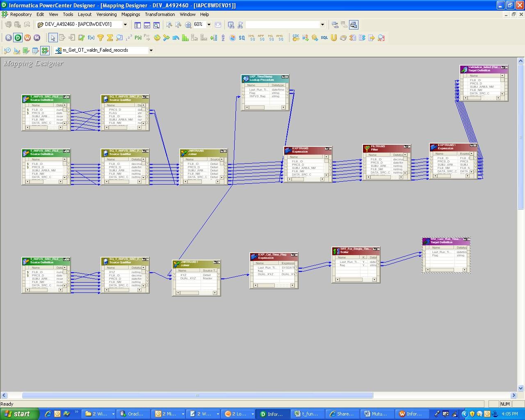Screen dimensions: 525x420
Task: Create an Expression transformation using the f(x) icon
Action: pyautogui.click(x=91, y=38)
